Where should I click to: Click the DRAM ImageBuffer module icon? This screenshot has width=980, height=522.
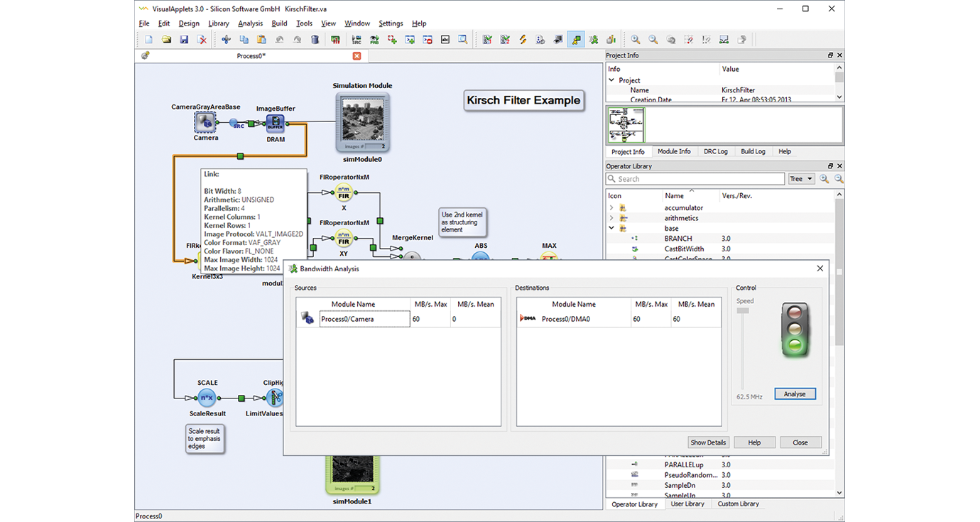pyautogui.click(x=276, y=124)
